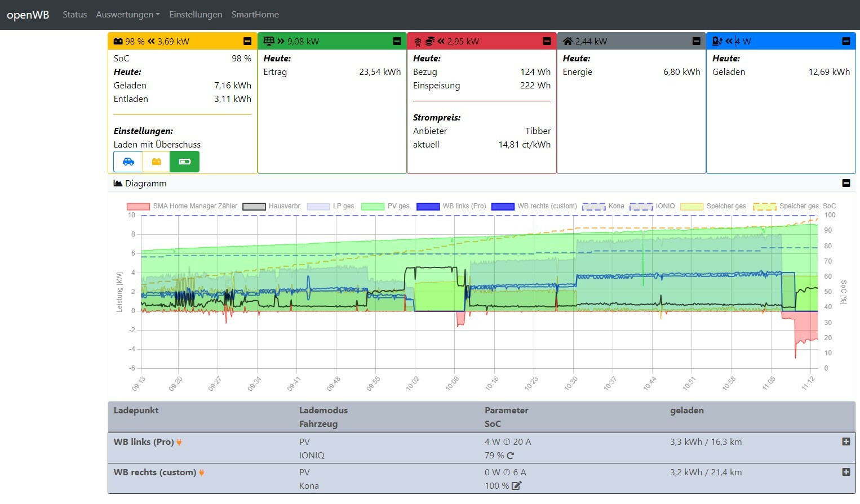Toggle IONIQ SoC legend series
The image size is (860, 504).
click(652, 206)
